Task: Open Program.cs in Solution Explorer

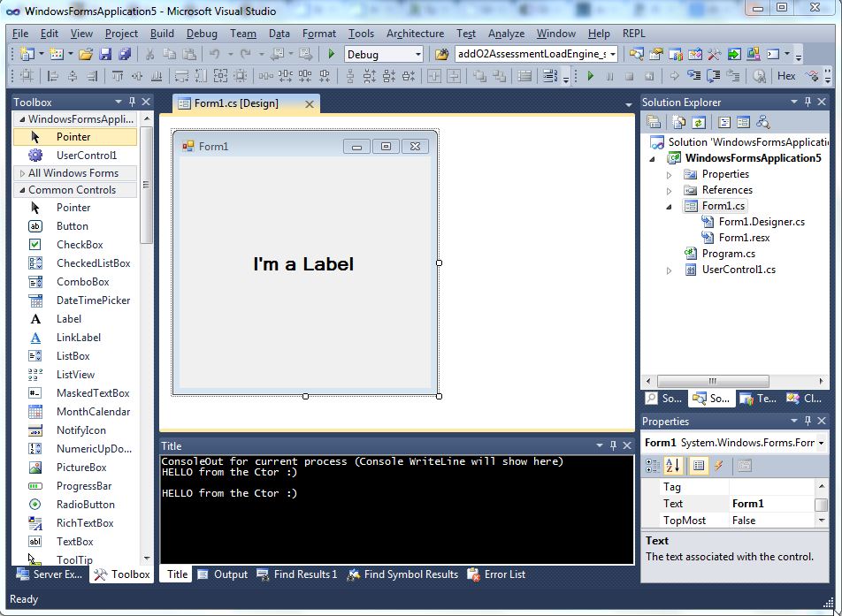Action: point(728,254)
